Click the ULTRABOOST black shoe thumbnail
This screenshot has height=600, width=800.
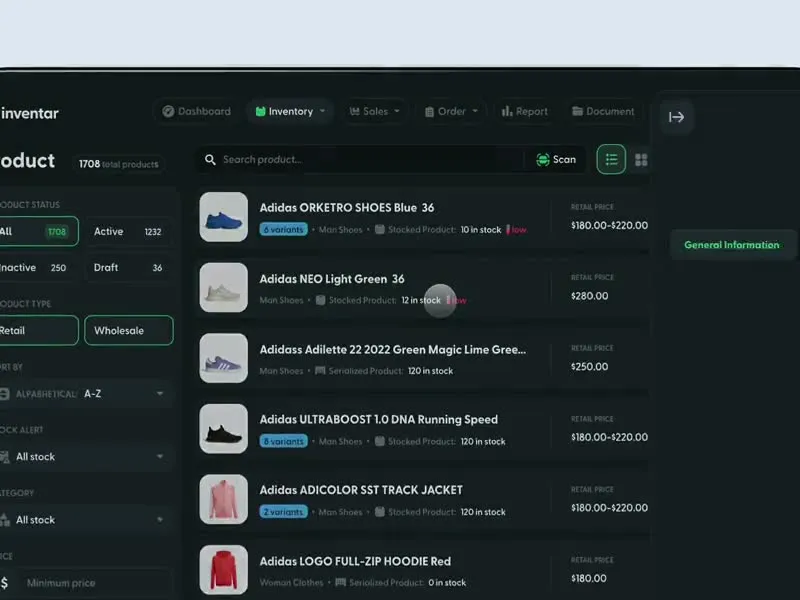tap(223, 429)
